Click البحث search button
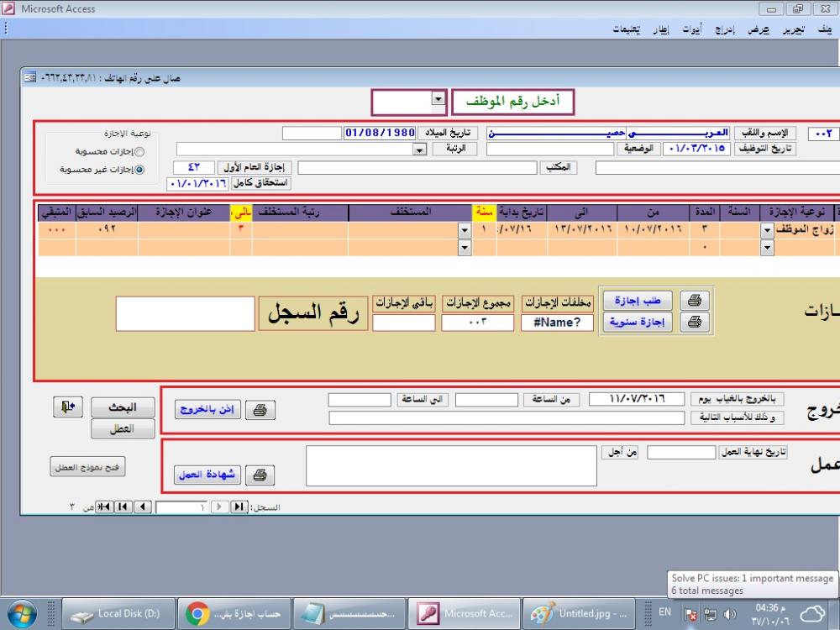840x630 pixels. coord(123,407)
